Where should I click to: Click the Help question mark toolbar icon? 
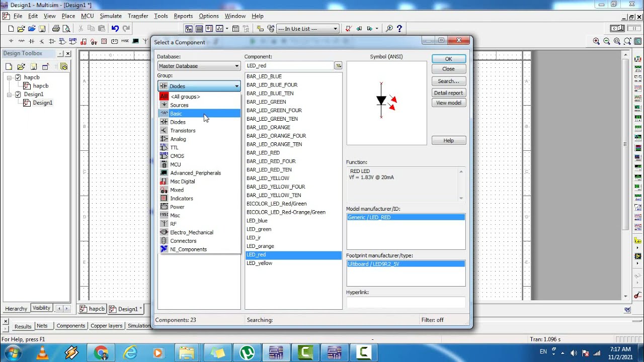click(x=399, y=29)
